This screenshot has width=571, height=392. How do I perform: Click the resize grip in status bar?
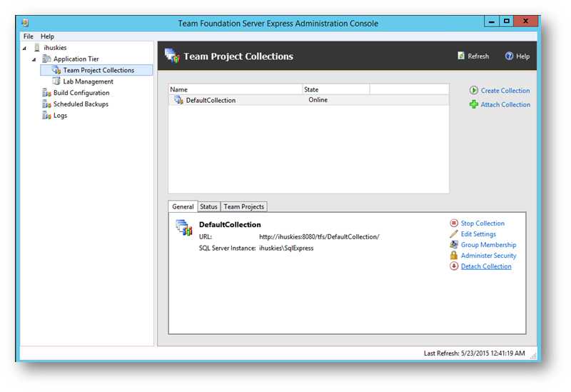pyautogui.click(x=533, y=356)
